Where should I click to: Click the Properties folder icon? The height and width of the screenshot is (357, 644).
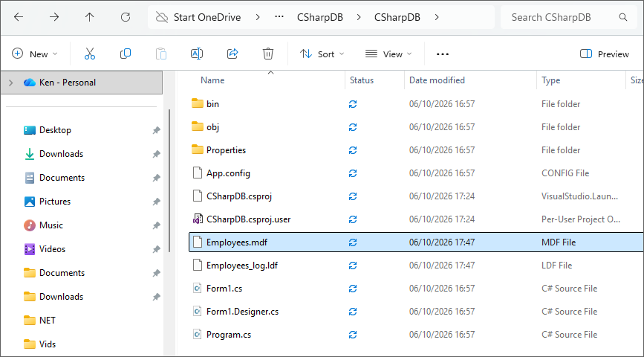198,149
